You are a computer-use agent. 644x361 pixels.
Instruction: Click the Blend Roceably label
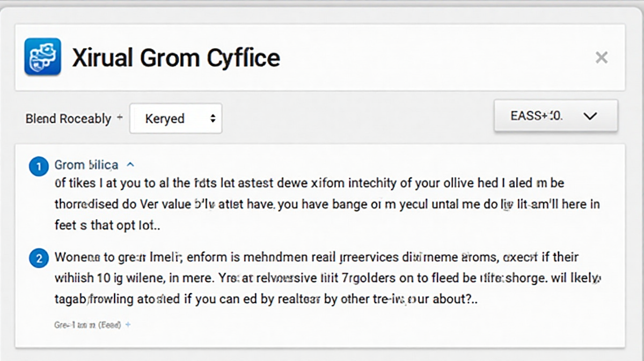point(68,118)
